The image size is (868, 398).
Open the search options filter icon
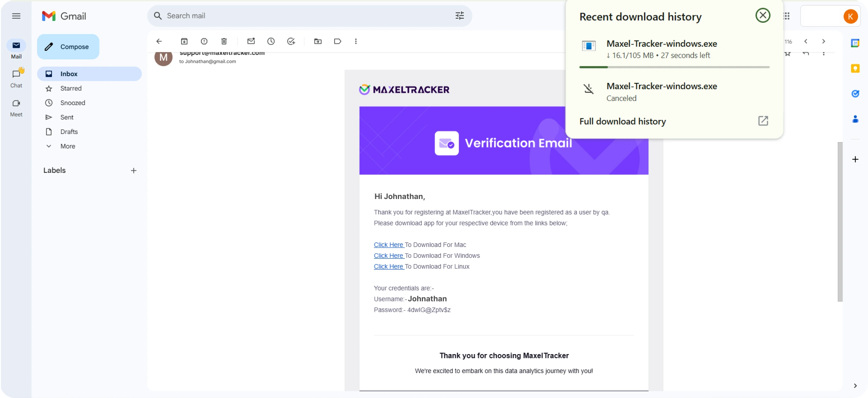(x=460, y=16)
